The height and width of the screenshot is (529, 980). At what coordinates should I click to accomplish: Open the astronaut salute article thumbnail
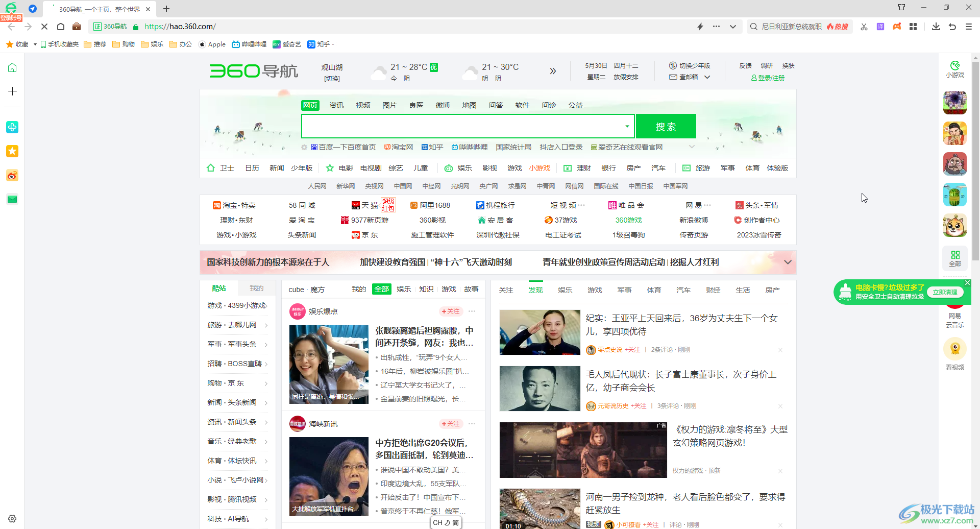point(540,332)
